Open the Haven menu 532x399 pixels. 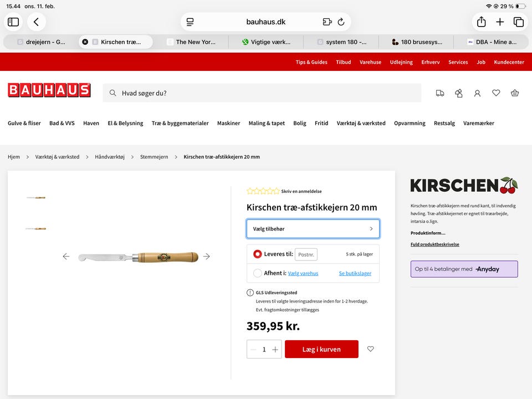coord(91,123)
